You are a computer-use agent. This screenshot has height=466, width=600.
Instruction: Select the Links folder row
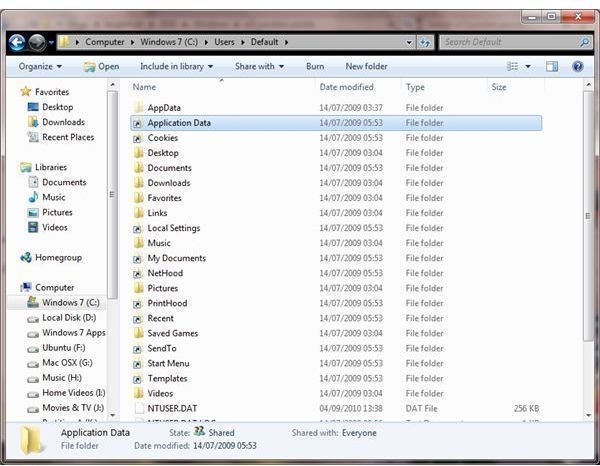tap(336, 213)
